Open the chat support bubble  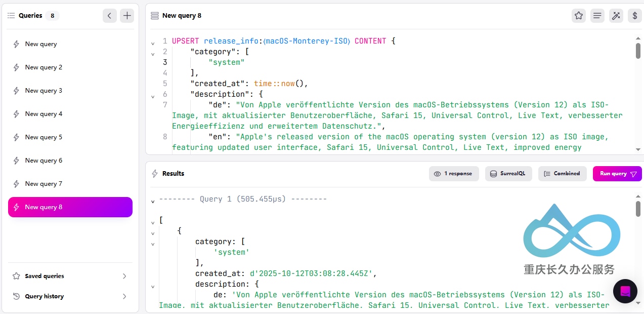(625, 291)
